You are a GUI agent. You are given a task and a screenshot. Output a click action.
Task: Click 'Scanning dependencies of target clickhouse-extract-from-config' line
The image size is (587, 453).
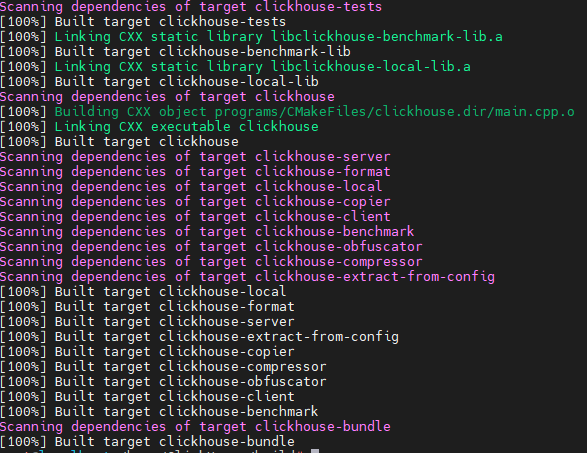pos(247,277)
